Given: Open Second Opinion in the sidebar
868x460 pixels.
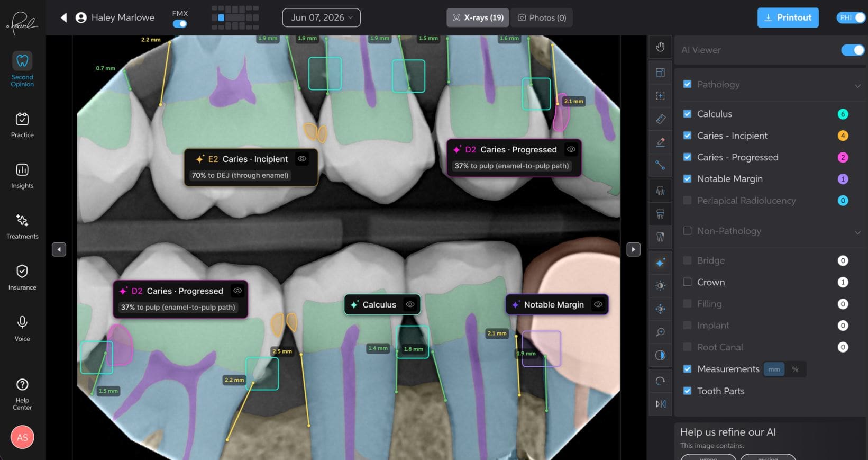Looking at the screenshot, I should click(x=22, y=69).
